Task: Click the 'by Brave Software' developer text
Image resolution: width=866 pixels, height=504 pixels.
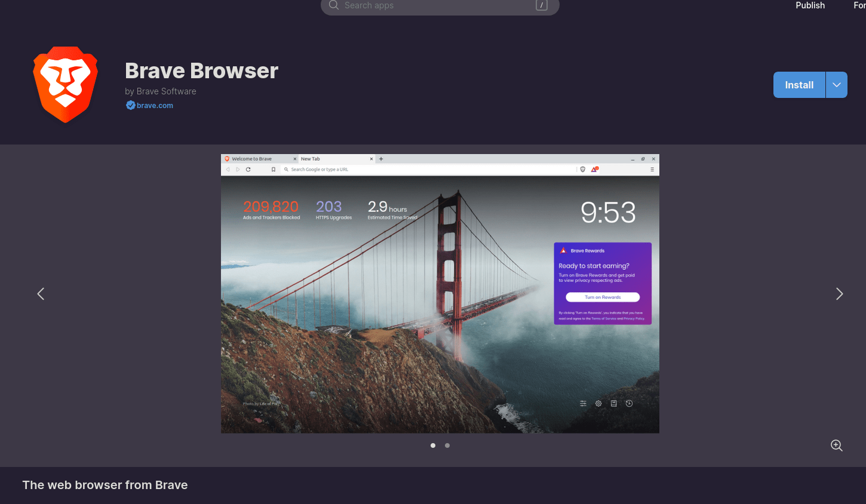Action: coord(161,91)
